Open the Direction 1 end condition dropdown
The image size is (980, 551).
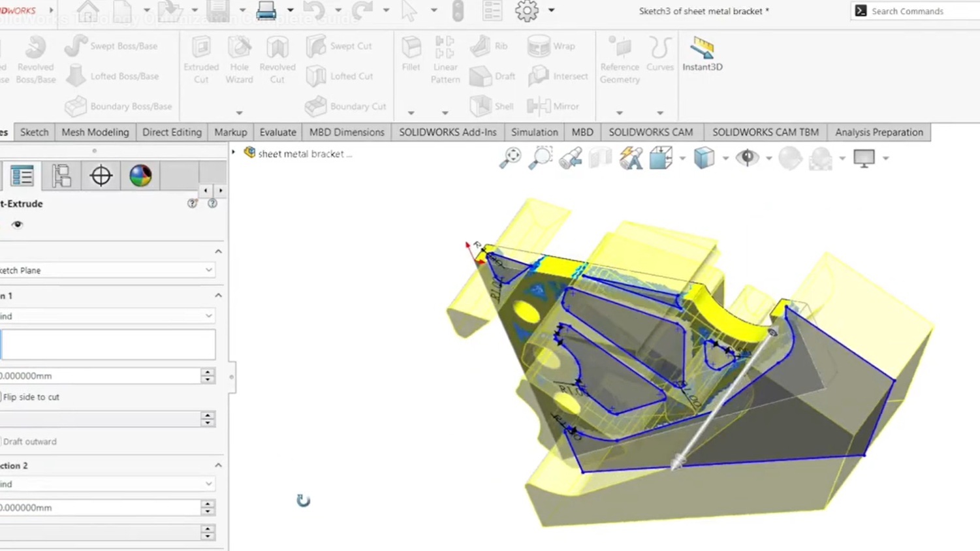(x=108, y=316)
